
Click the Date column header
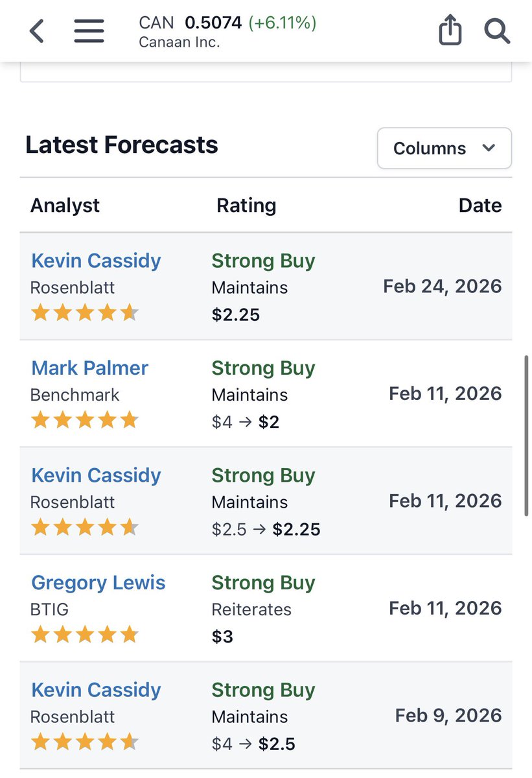(480, 206)
